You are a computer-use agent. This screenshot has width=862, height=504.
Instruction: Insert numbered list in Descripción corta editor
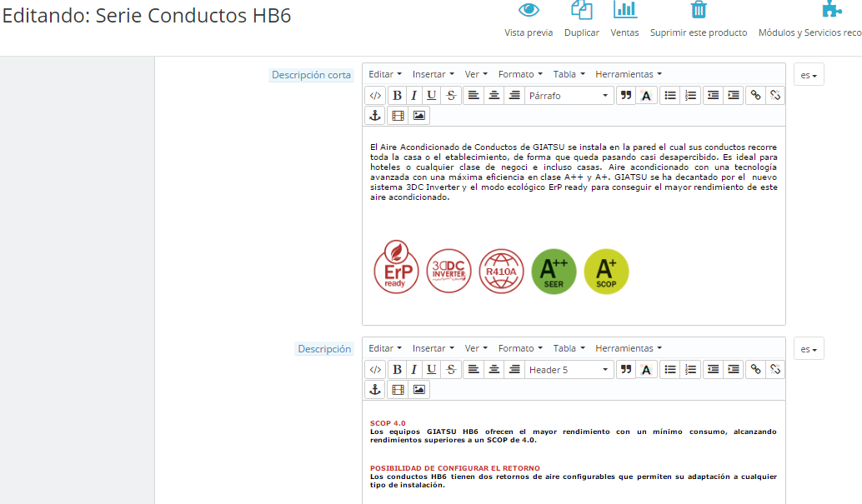click(x=690, y=96)
